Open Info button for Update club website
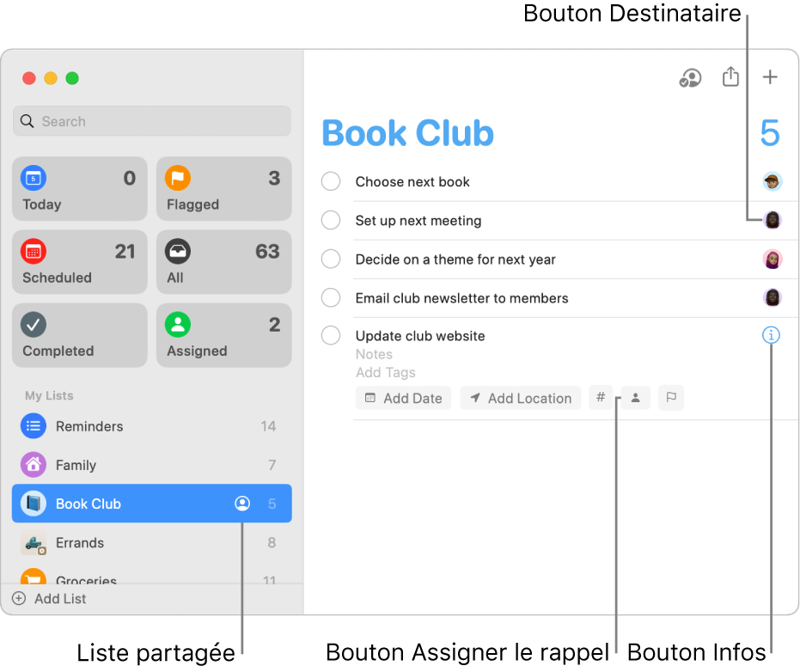The image size is (800, 672). coord(771,335)
